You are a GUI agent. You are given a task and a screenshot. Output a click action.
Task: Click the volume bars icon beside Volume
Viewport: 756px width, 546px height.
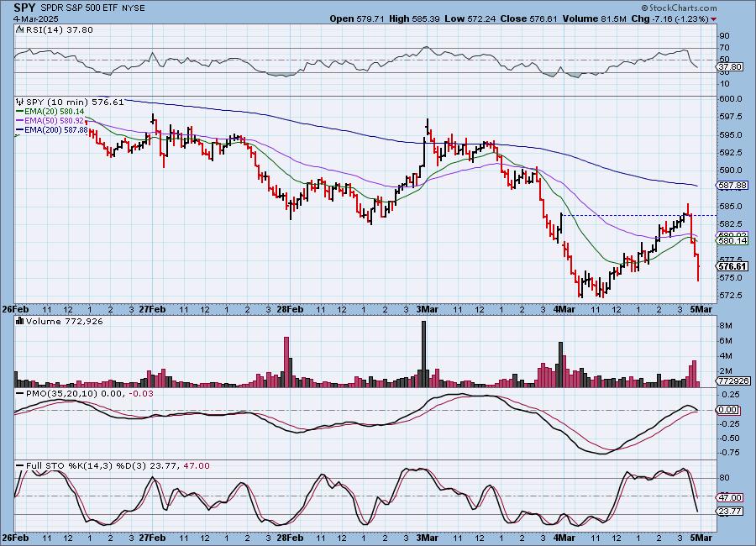(20, 321)
